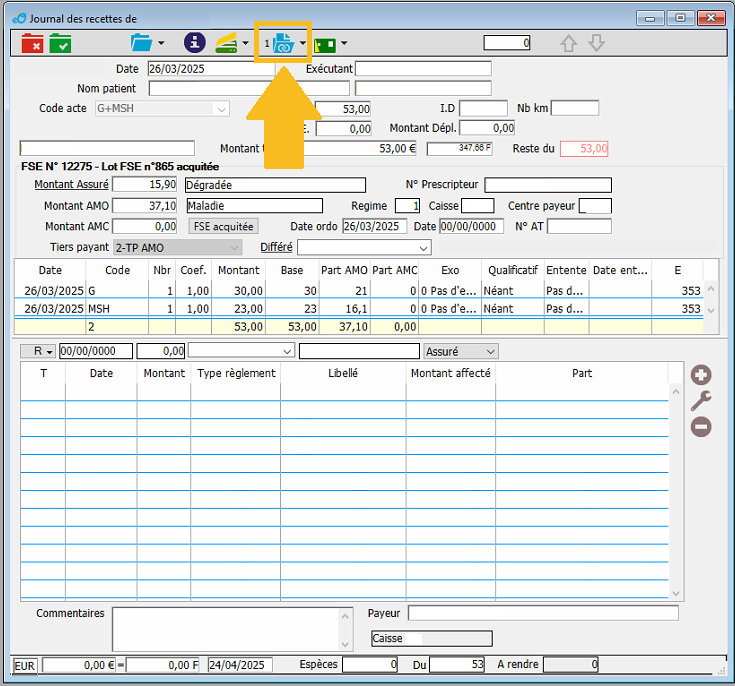
Task: Click the FSE acquittée button
Action: tap(224, 227)
